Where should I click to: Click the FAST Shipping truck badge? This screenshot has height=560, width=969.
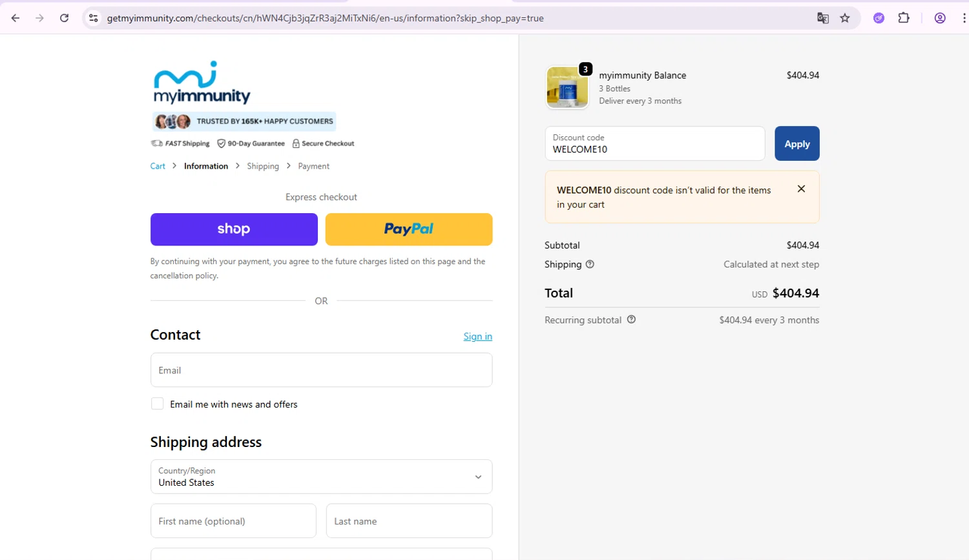coord(180,143)
